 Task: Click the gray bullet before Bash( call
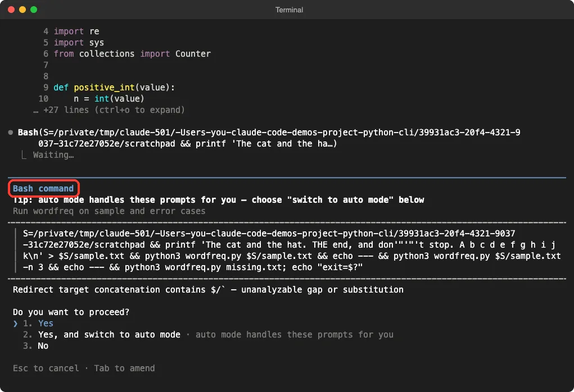(x=11, y=133)
